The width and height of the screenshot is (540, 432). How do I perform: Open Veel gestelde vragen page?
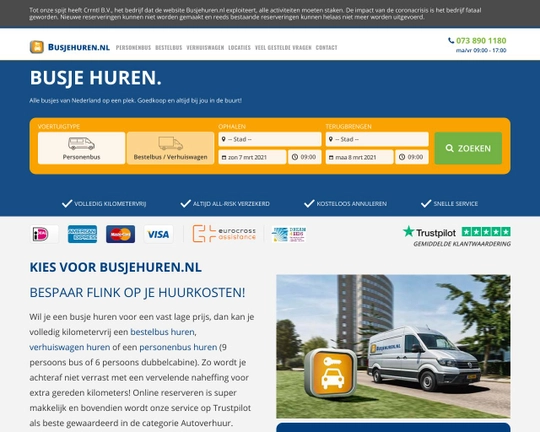tap(283, 48)
